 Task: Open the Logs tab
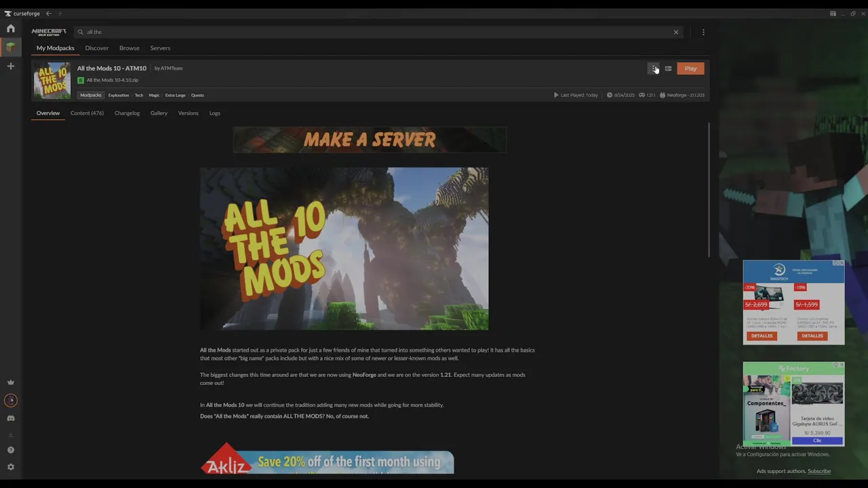click(x=214, y=113)
